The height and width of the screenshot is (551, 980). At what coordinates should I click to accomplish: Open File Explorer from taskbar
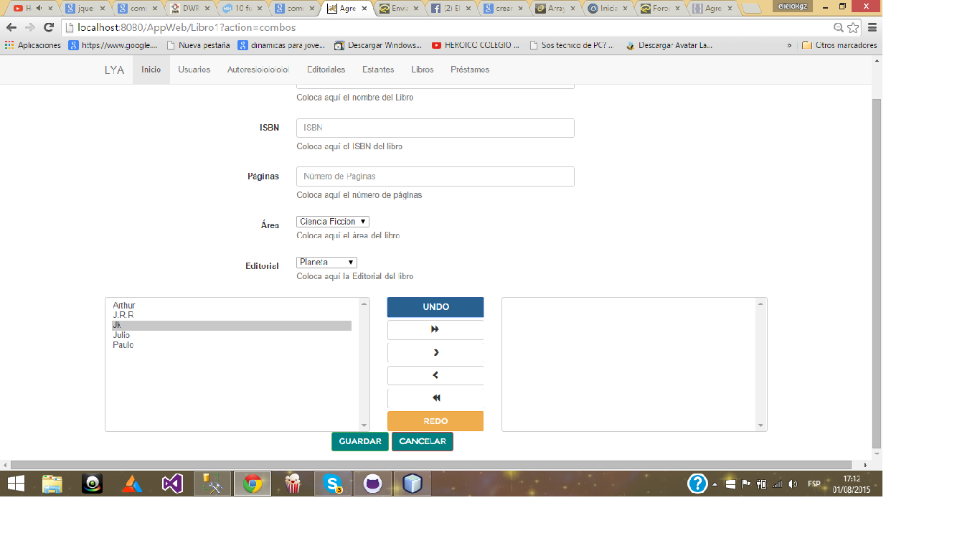[x=52, y=484]
